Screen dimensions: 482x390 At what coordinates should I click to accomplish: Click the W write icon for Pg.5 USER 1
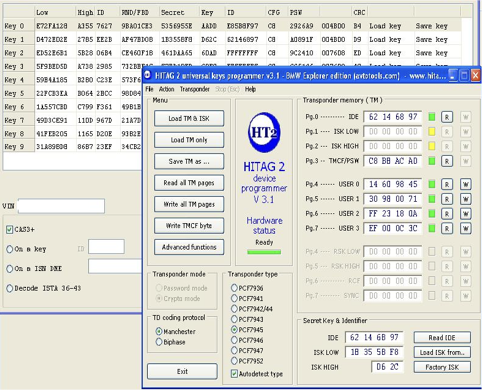coord(466,199)
